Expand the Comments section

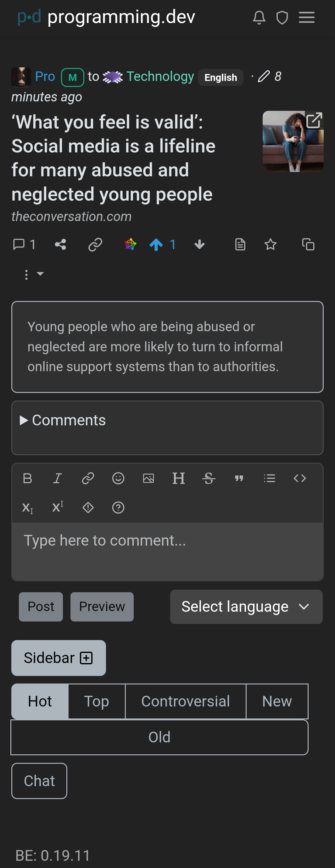point(63,420)
